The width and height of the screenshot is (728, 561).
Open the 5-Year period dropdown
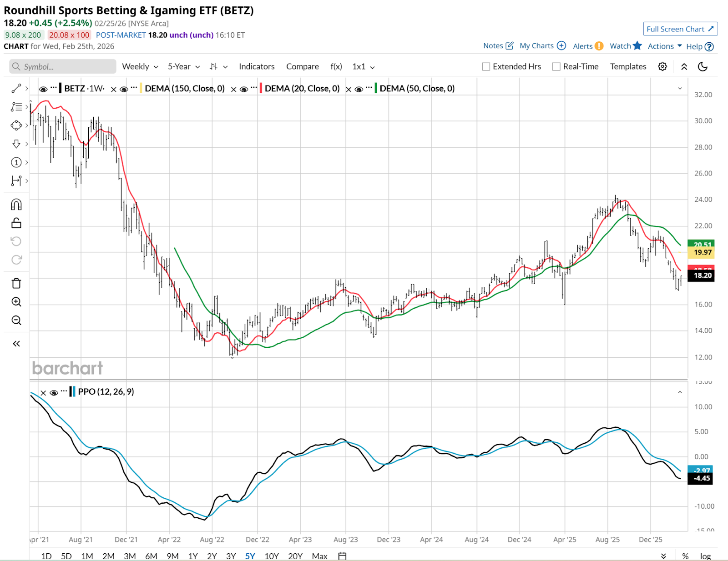pyautogui.click(x=183, y=66)
